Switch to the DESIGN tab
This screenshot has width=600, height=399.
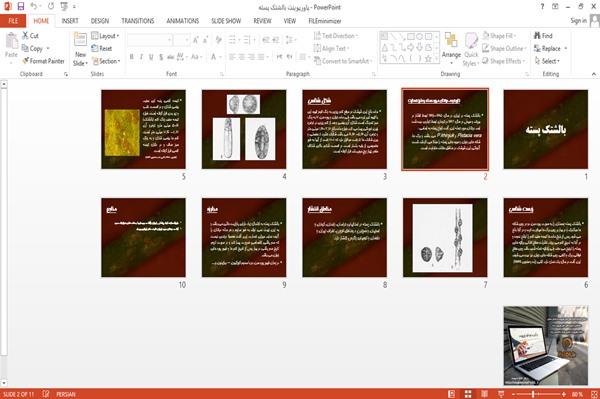100,21
